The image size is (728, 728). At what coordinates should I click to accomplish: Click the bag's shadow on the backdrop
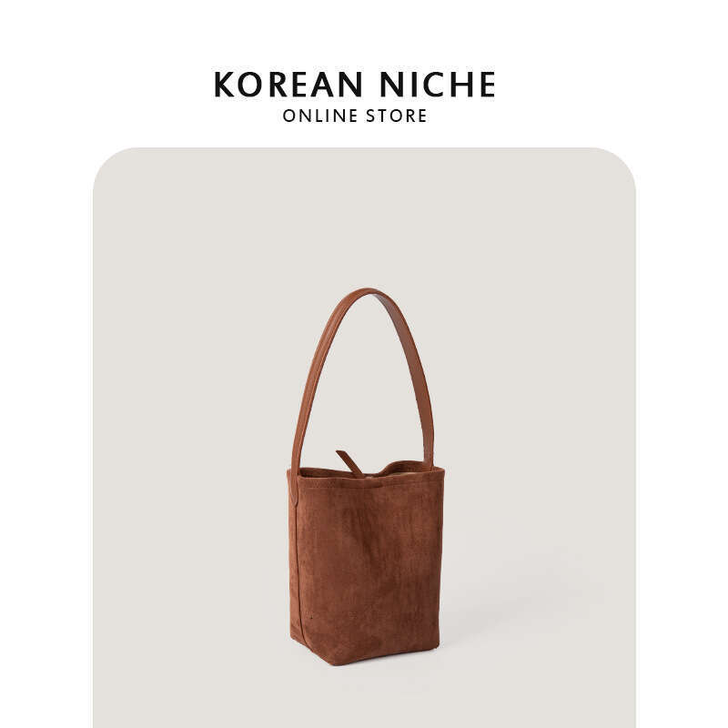click(492, 618)
